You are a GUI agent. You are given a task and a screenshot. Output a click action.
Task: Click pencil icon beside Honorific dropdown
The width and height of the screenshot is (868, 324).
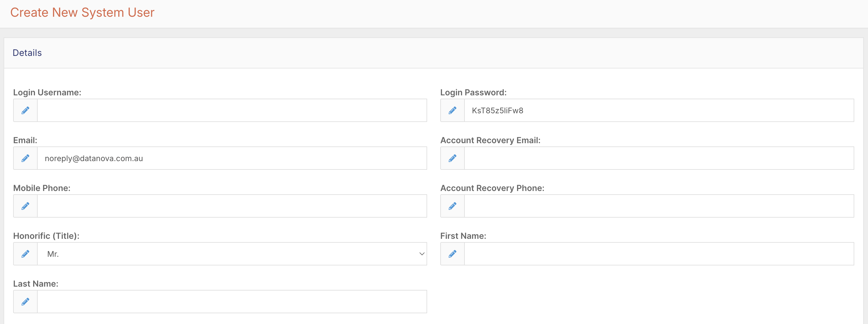pos(25,254)
